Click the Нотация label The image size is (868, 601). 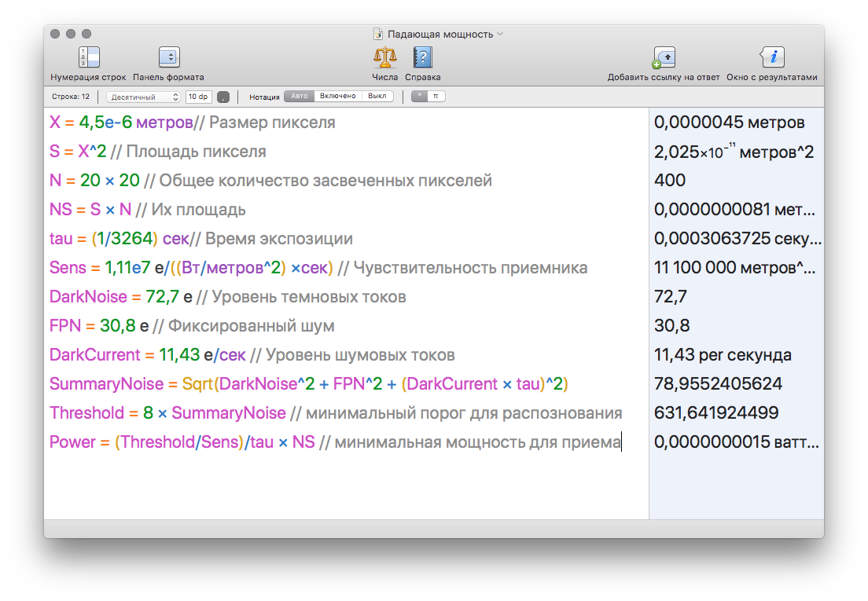(264, 97)
